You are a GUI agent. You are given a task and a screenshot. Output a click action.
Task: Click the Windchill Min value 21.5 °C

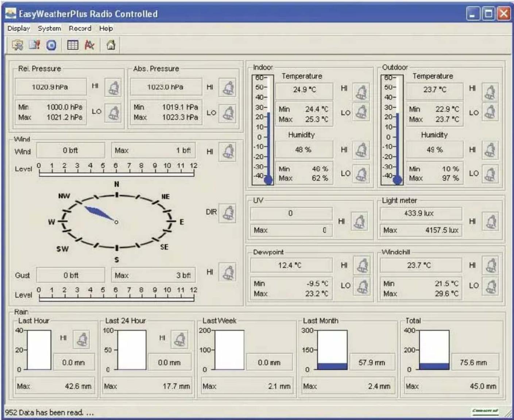447,284
